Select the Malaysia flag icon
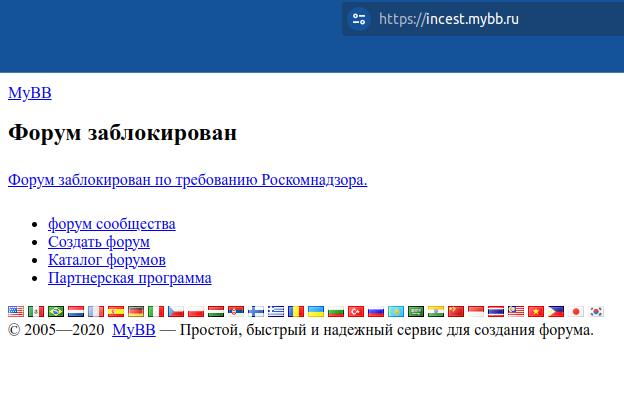The image size is (624, 393). (x=516, y=311)
